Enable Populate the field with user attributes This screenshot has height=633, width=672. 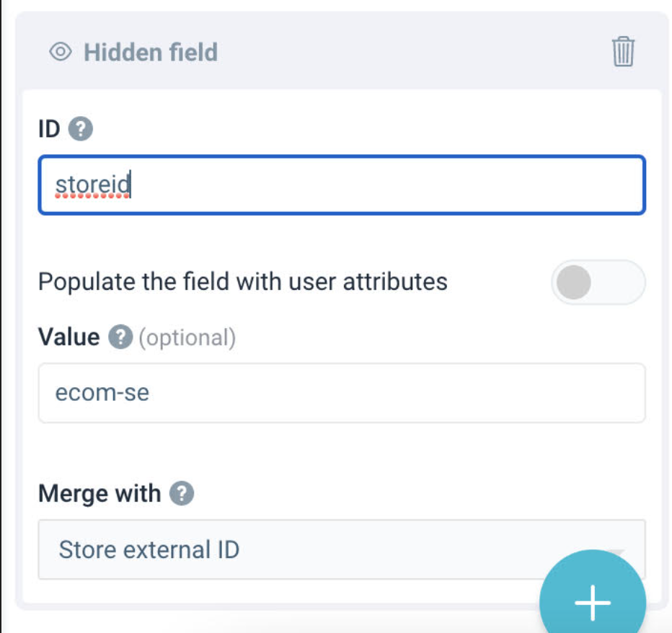coord(598,282)
